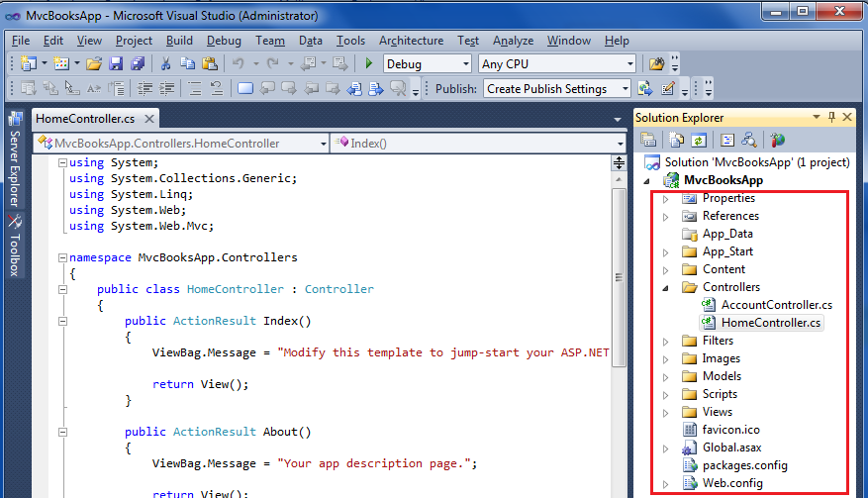Select packages.config file
Screen dimensions: 868x498
tap(744, 465)
